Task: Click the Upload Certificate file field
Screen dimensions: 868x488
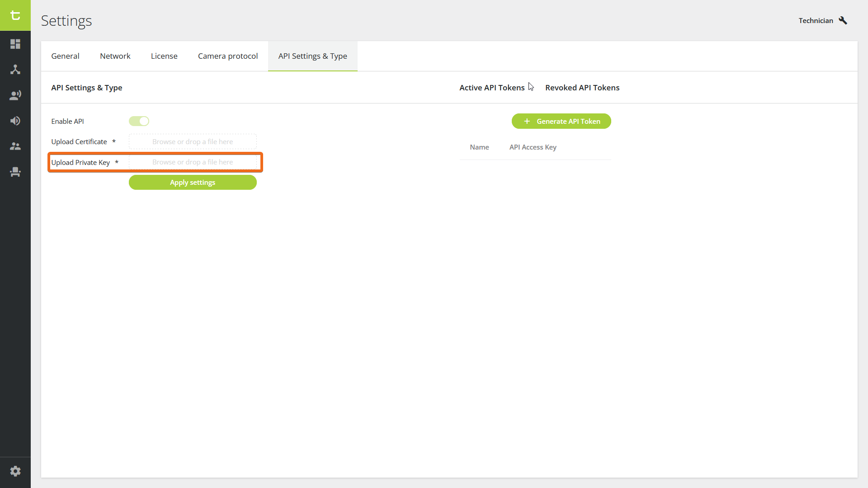Action: 193,142
